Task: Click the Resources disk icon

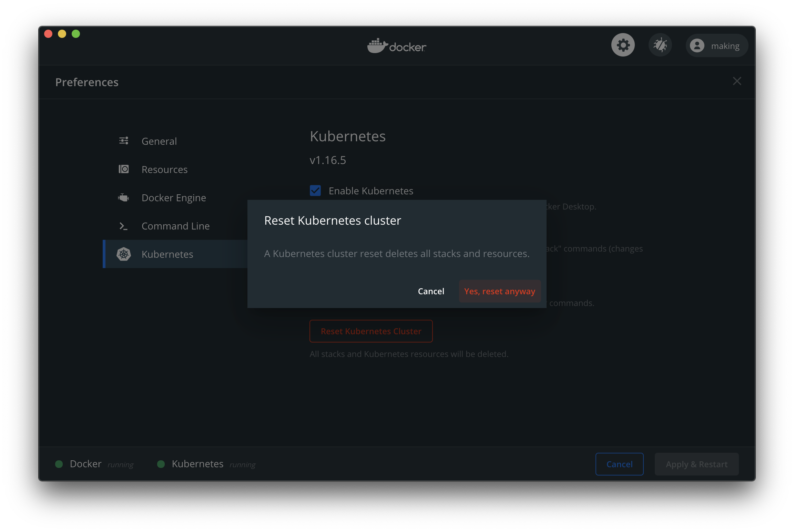Action: [124, 169]
